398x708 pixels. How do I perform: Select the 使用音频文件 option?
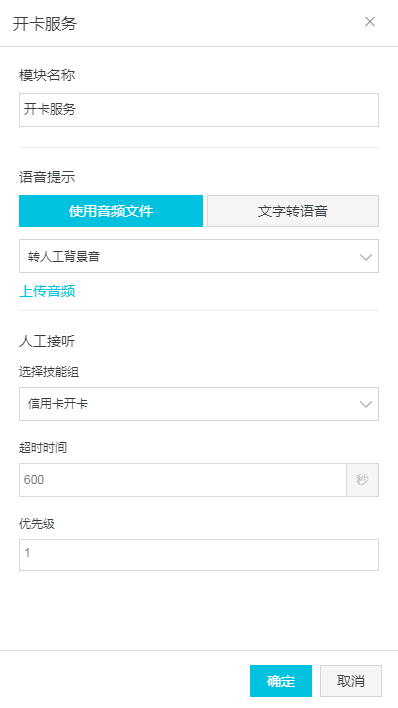coord(111,211)
